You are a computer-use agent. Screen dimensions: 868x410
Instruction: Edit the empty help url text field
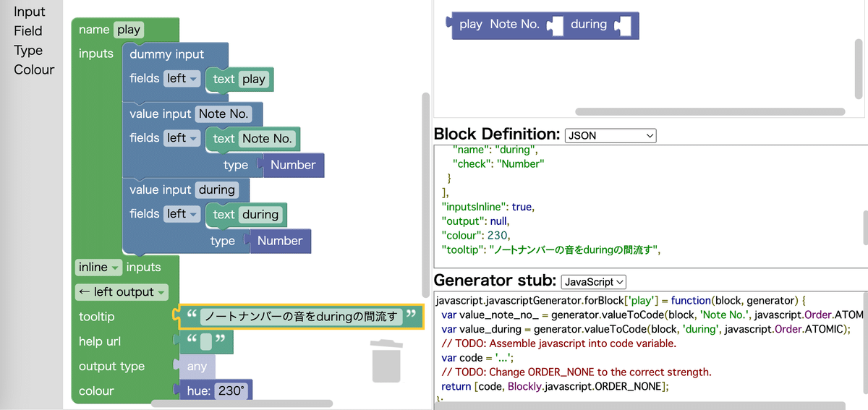click(205, 341)
